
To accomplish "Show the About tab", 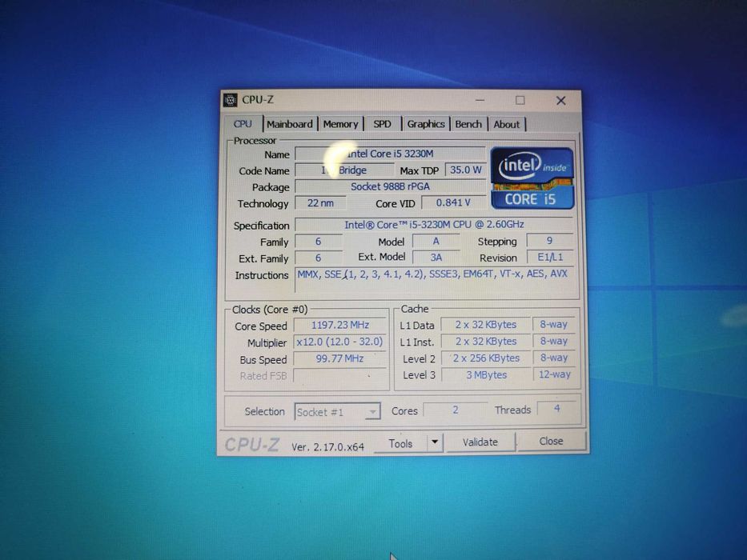I will click(507, 124).
